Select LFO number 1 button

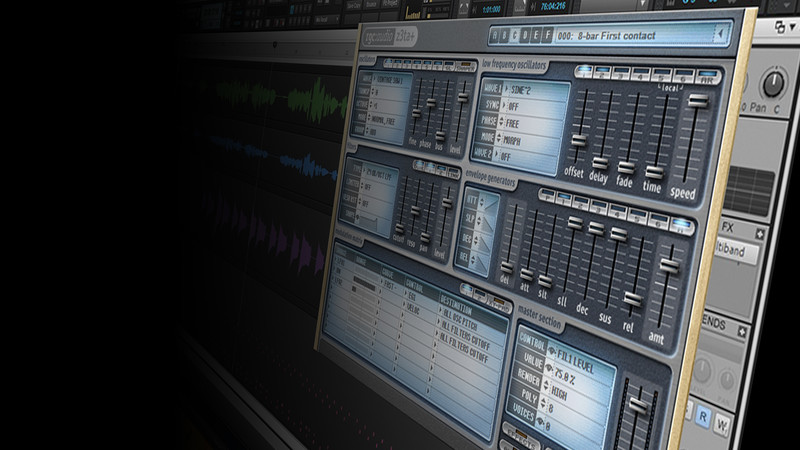click(583, 70)
